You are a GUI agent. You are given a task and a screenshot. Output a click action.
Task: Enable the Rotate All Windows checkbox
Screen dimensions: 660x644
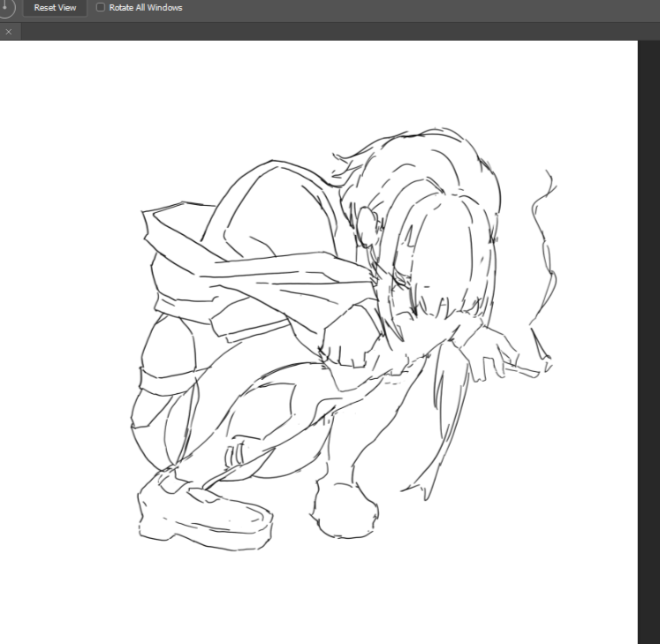tap(101, 7)
